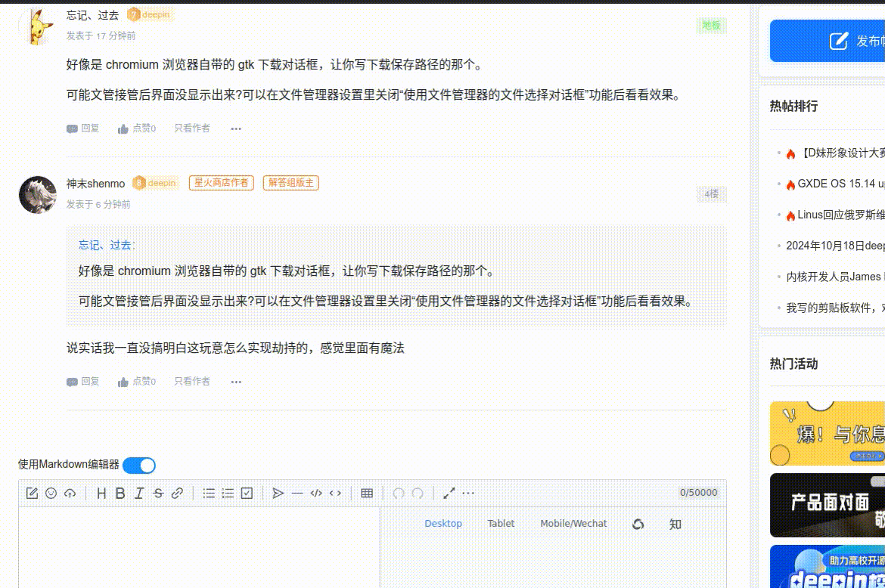Click the 知 Zhihu preview icon
Viewport: 885px width, 588px height.
point(675,525)
